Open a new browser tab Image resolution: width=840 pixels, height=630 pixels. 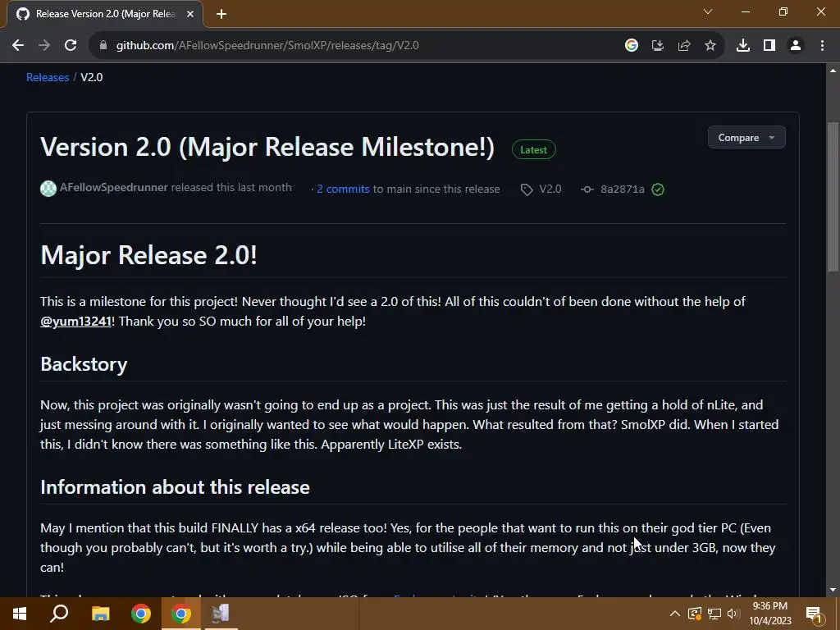(x=221, y=15)
